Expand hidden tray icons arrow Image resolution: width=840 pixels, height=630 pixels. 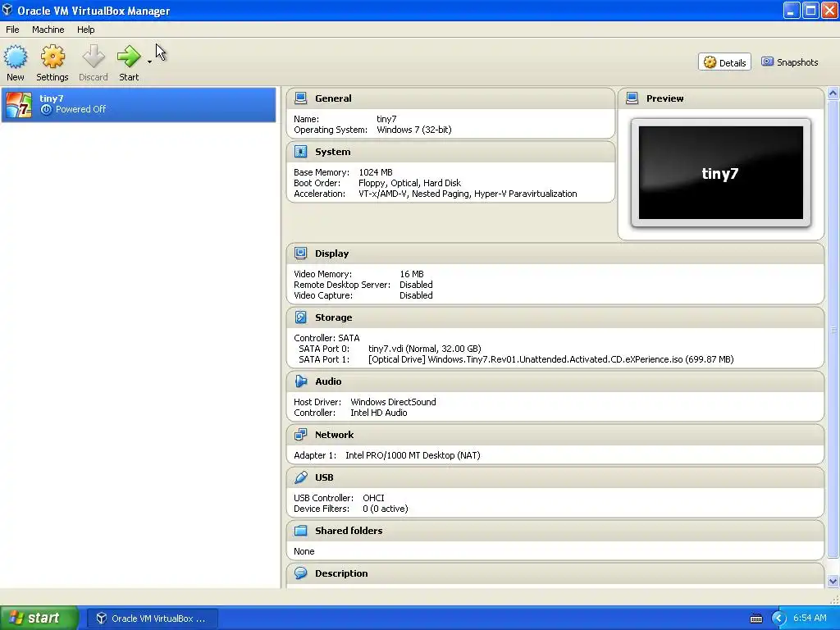[x=778, y=619]
